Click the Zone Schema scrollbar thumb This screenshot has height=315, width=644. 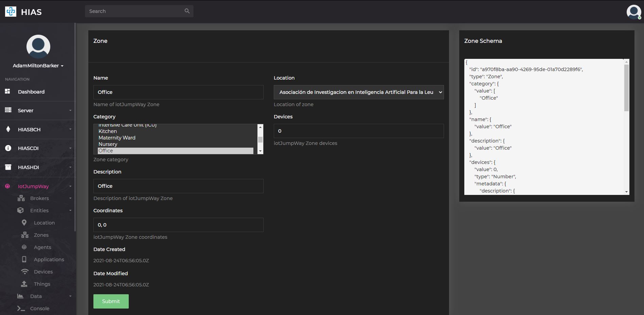(627, 88)
